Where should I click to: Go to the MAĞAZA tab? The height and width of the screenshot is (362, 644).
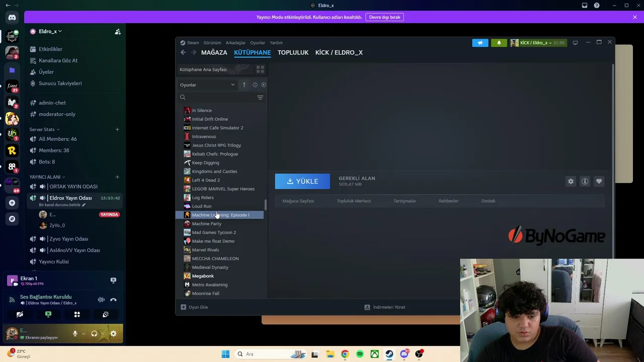click(214, 52)
